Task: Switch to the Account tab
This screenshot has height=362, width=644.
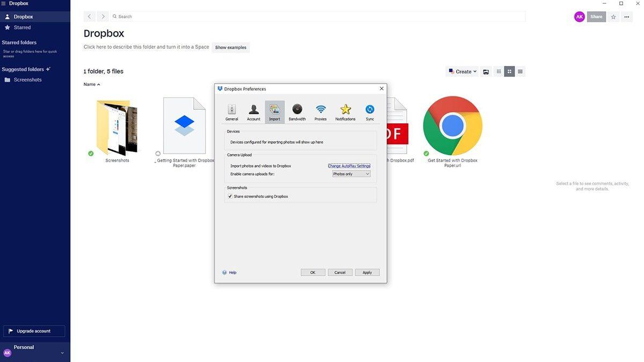Action: click(254, 112)
